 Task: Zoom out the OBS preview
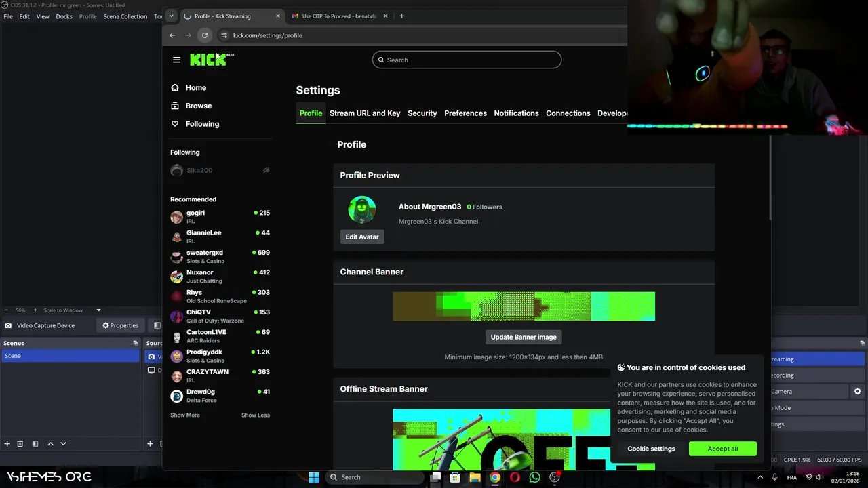(6, 310)
